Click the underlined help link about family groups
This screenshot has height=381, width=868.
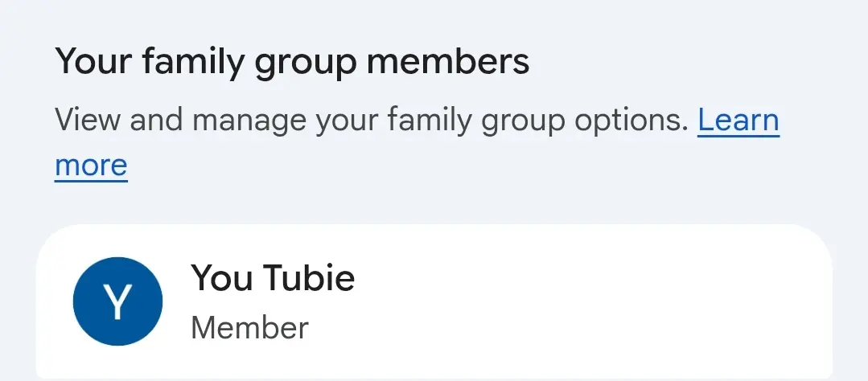coord(738,120)
